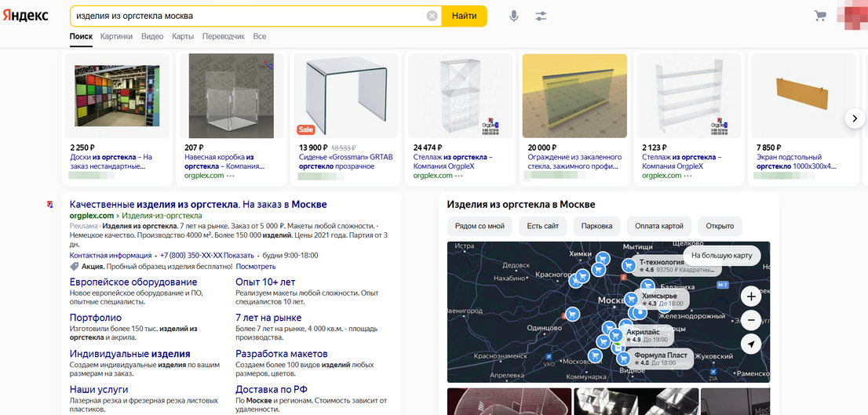The image size is (868, 415).
Task: Reveal the phone number via Показать
Action: (x=239, y=256)
